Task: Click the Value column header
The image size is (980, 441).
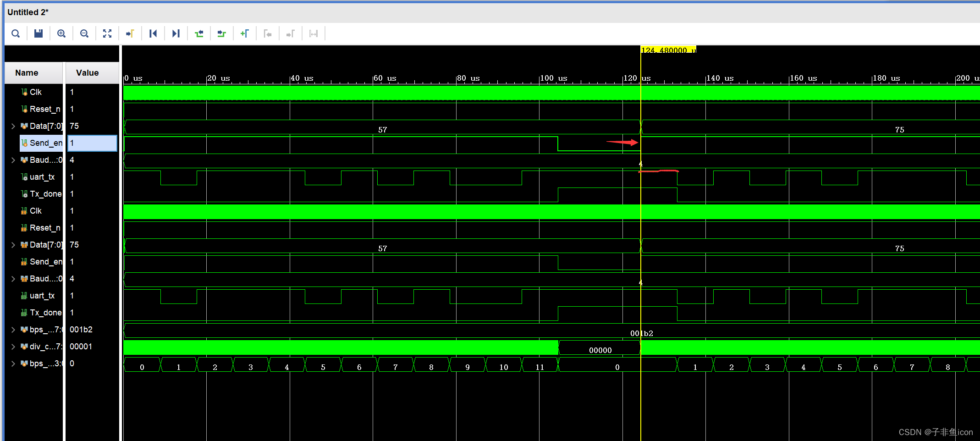Action: pyautogui.click(x=92, y=73)
